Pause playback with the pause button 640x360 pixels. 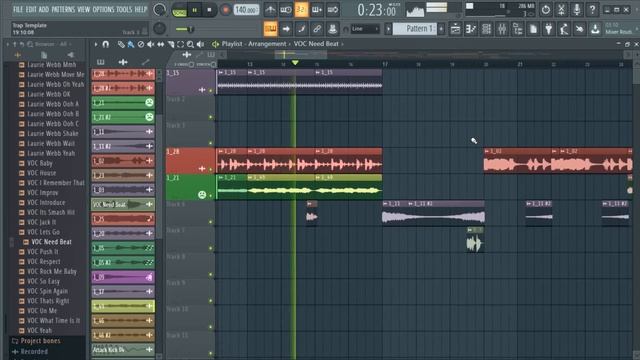coord(195,10)
